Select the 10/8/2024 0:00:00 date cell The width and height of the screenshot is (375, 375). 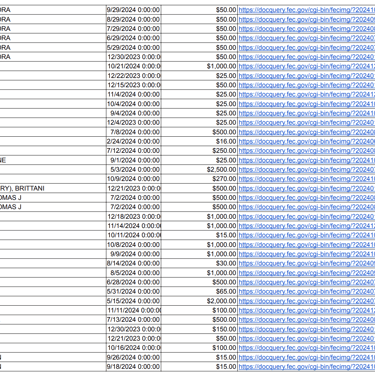tap(134, 245)
